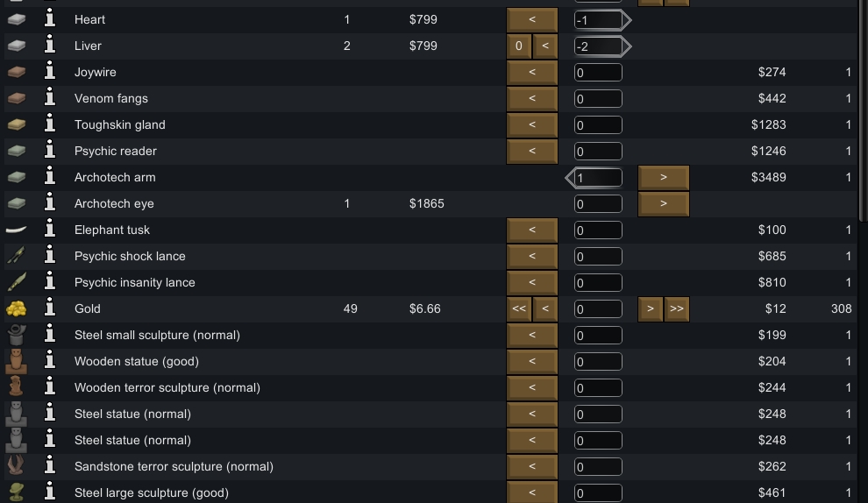Click the Gold item icon
This screenshot has height=503, width=868.
(x=16, y=308)
